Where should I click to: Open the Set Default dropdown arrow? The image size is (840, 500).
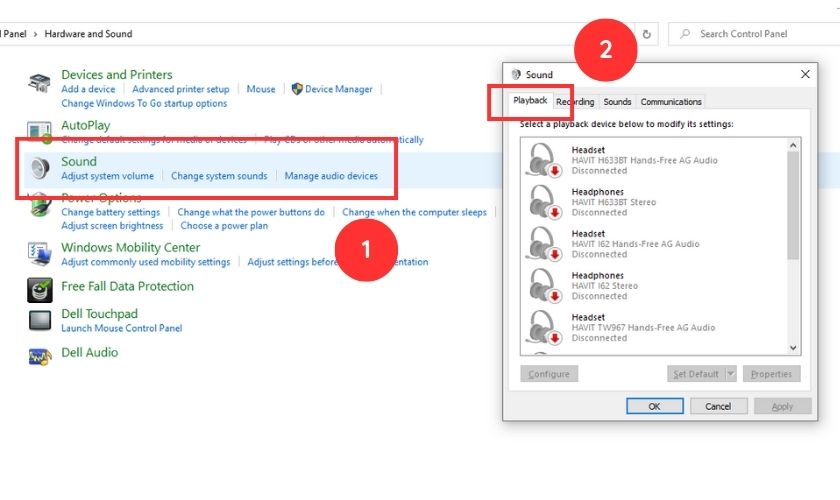click(731, 374)
